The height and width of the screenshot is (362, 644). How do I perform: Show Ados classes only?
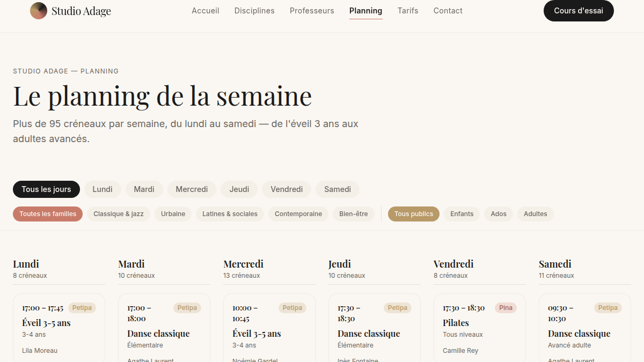pos(499,214)
